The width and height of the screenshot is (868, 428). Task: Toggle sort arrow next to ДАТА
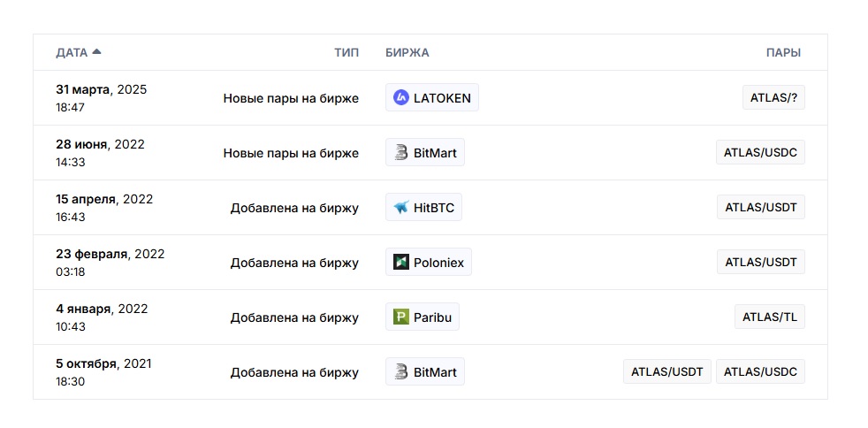click(97, 52)
